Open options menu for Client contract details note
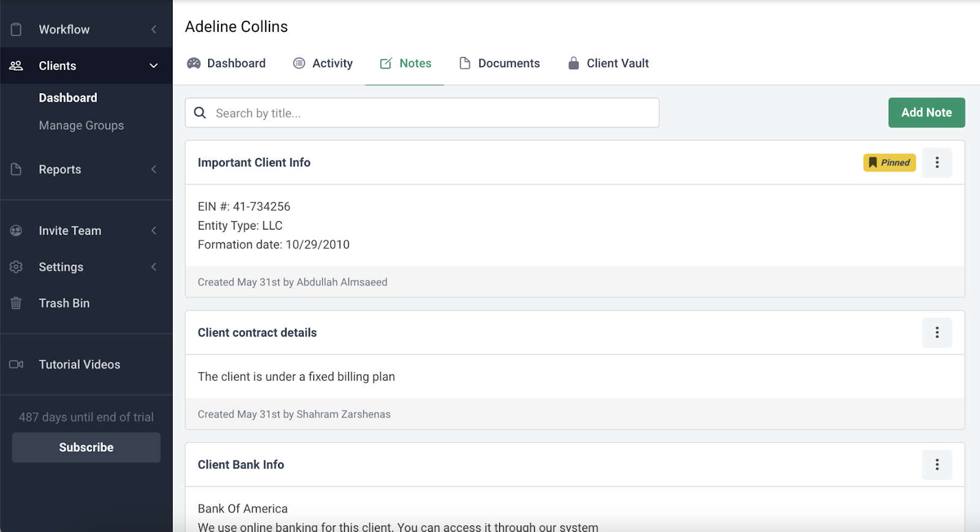Screen dimensions: 980x532 (937, 332)
